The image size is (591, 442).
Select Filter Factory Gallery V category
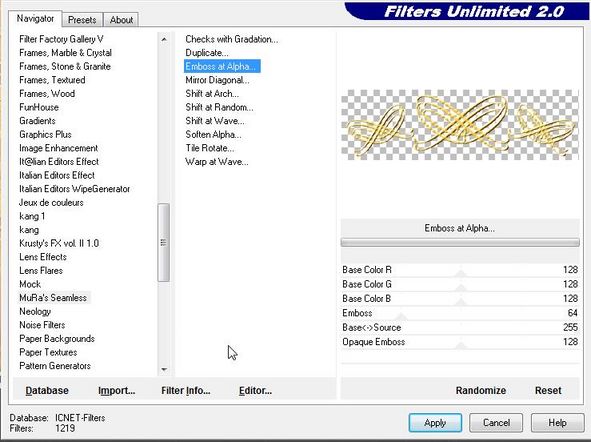click(x=61, y=39)
